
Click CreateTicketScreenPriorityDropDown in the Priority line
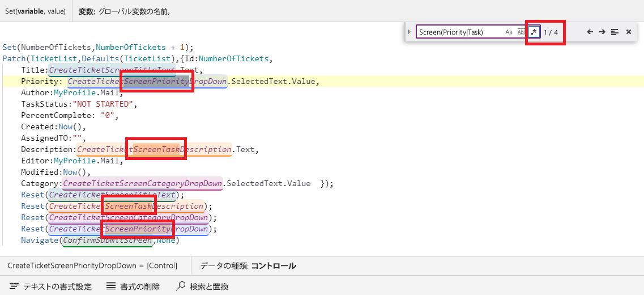[147, 82]
